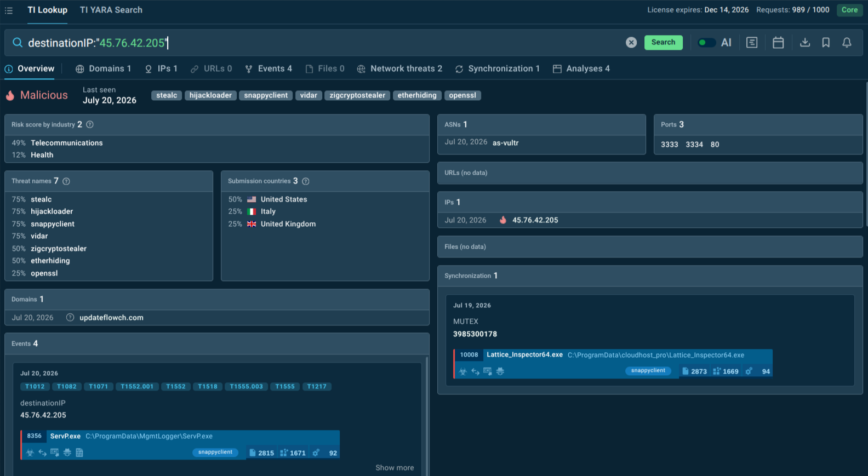This screenshot has height=476, width=868.
Task: Open the sidebar menu icon
Action: (9, 10)
